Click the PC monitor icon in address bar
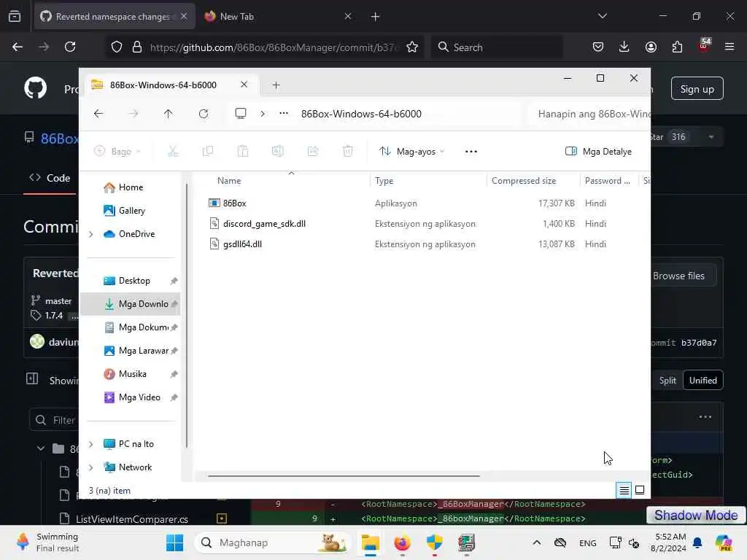Image resolution: width=747 pixels, height=560 pixels. (x=241, y=113)
